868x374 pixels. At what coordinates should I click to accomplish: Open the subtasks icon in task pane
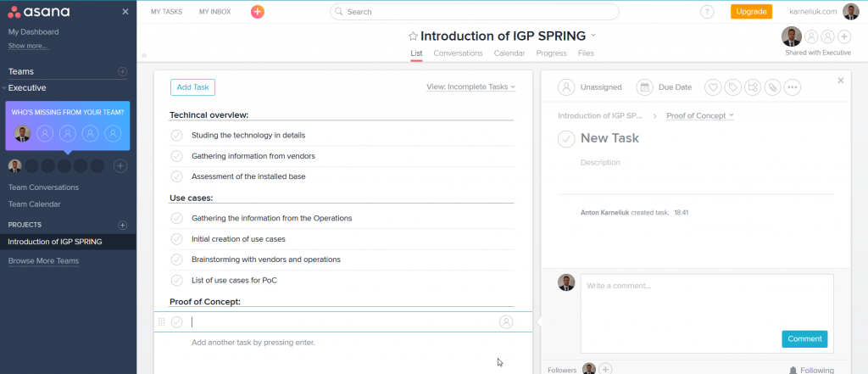[x=753, y=87]
